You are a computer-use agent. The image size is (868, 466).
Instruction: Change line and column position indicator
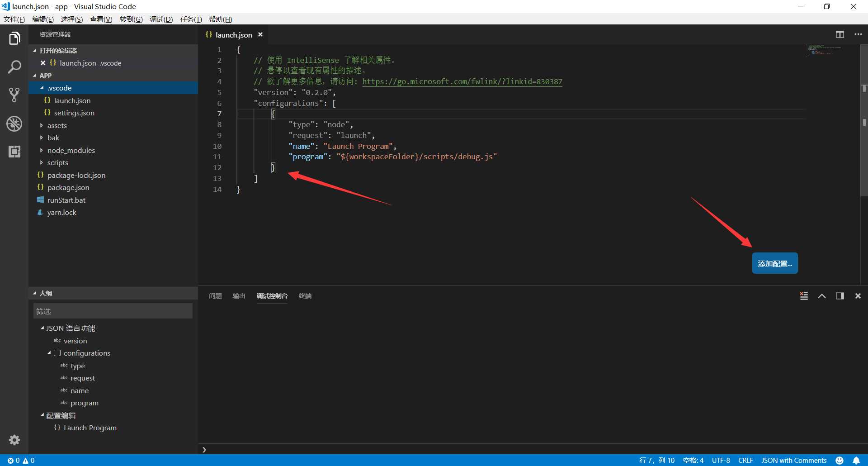[656, 460]
